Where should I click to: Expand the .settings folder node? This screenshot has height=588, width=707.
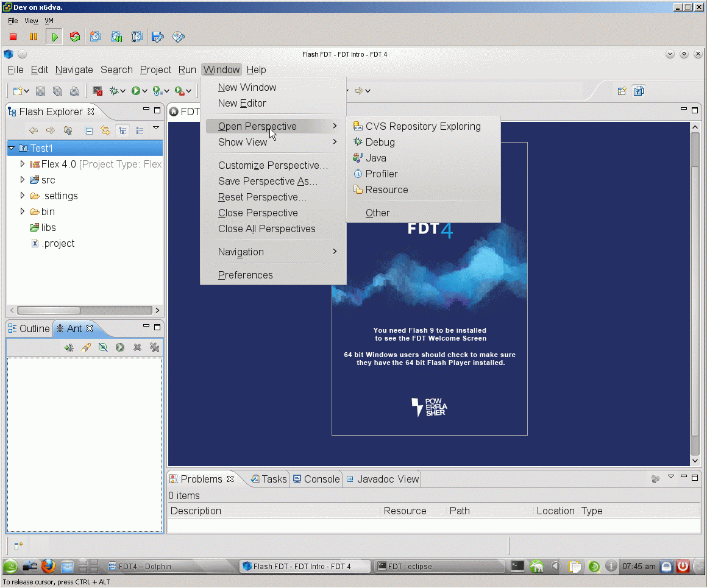point(22,196)
